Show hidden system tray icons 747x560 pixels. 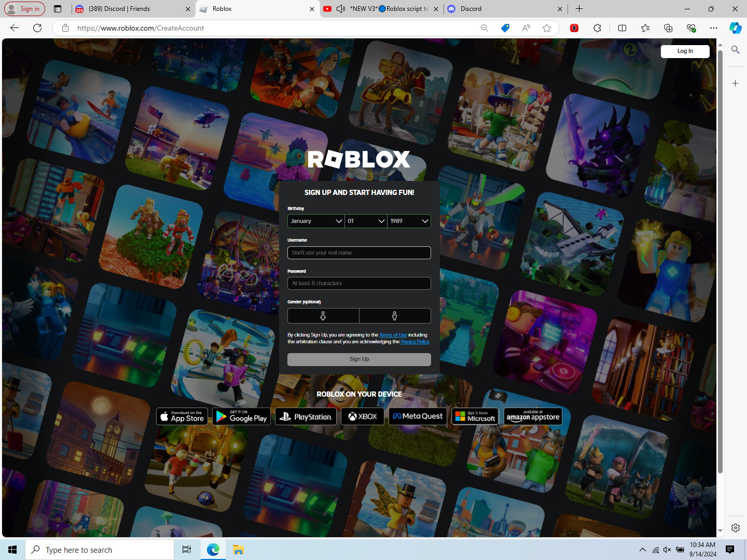click(x=643, y=550)
